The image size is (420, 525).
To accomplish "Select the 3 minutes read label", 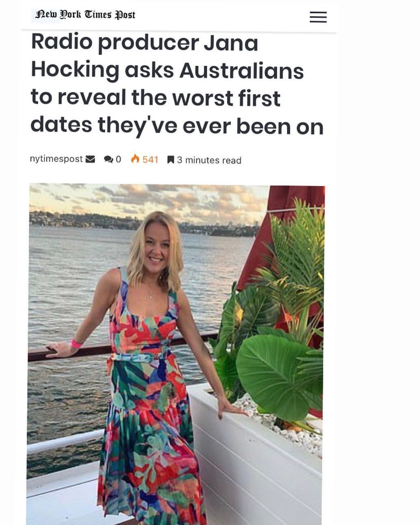I will (209, 160).
